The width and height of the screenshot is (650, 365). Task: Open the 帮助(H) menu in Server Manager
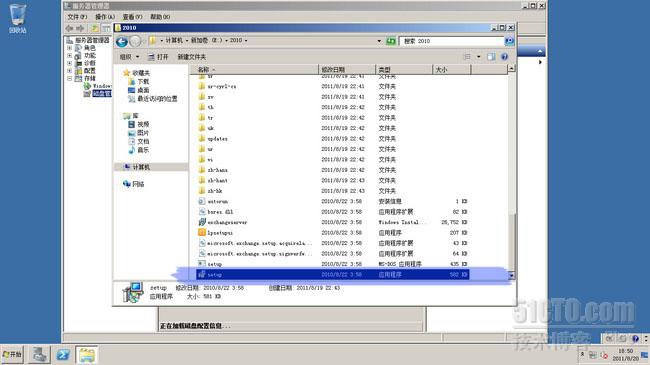[160, 17]
